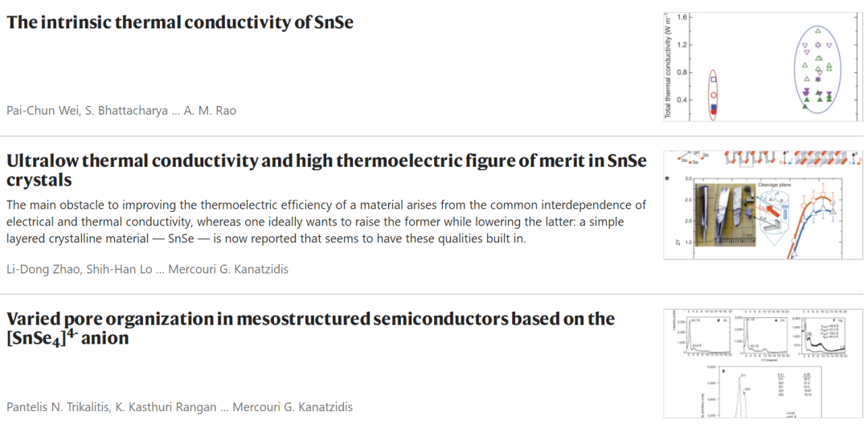Viewport: 868px width, 428px height.
Task: Click Mercouri G. Kanatzidis on mesostructured semiconductors article
Action: [x=293, y=408]
